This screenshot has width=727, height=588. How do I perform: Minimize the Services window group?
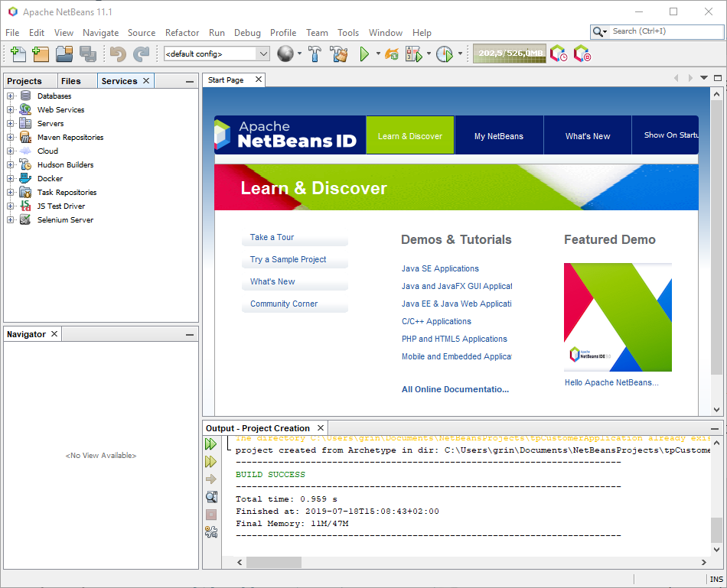[189, 82]
